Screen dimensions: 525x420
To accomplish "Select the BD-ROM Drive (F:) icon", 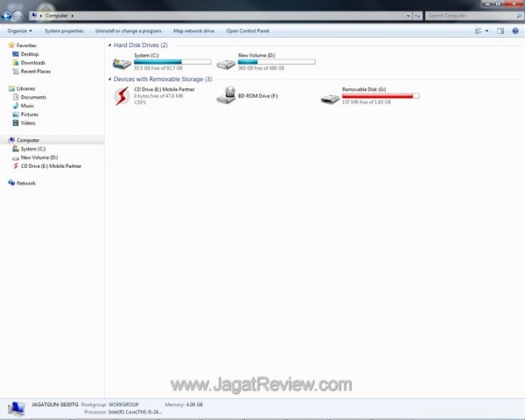I will [x=226, y=96].
